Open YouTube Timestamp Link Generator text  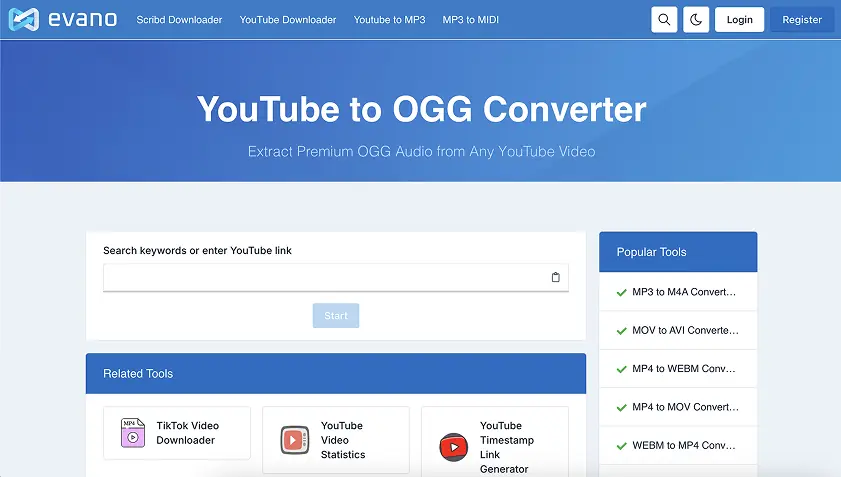click(507, 447)
